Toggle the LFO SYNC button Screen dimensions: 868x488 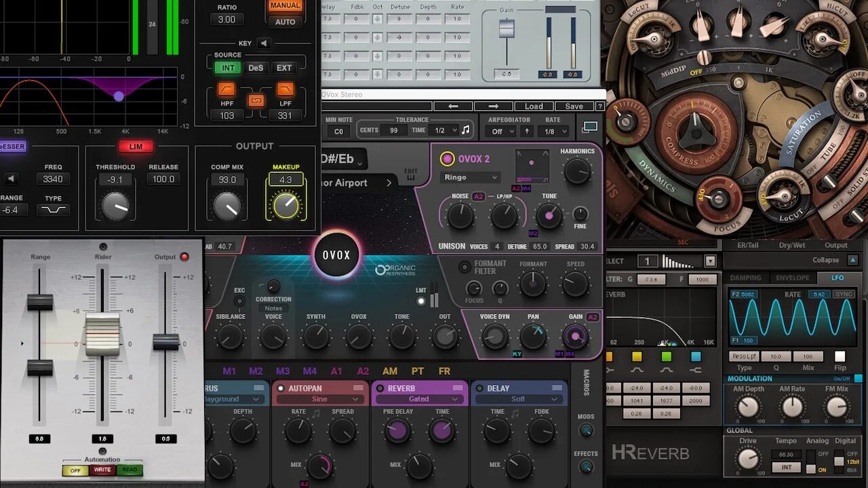(844, 294)
